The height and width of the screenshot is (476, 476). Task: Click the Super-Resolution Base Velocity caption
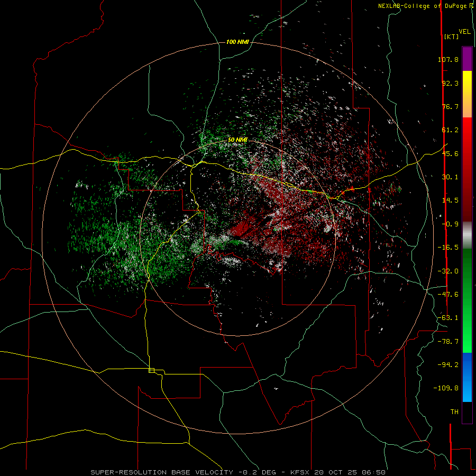[x=238, y=472]
